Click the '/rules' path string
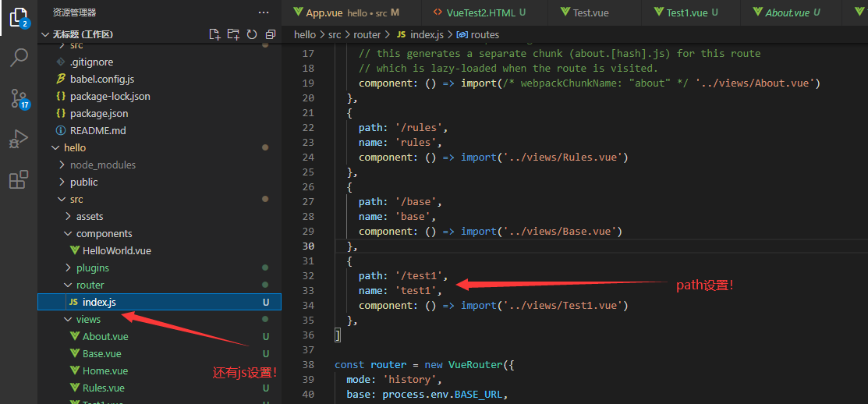This screenshot has width=868, height=404. (419, 128)
